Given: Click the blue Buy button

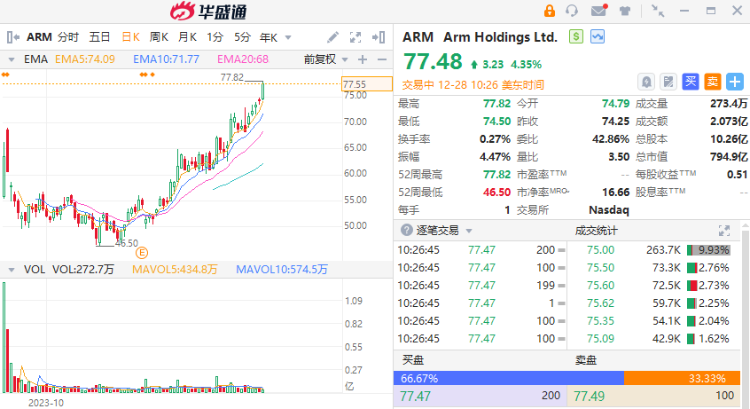Looking at the screenshot, I should [690, 82].
